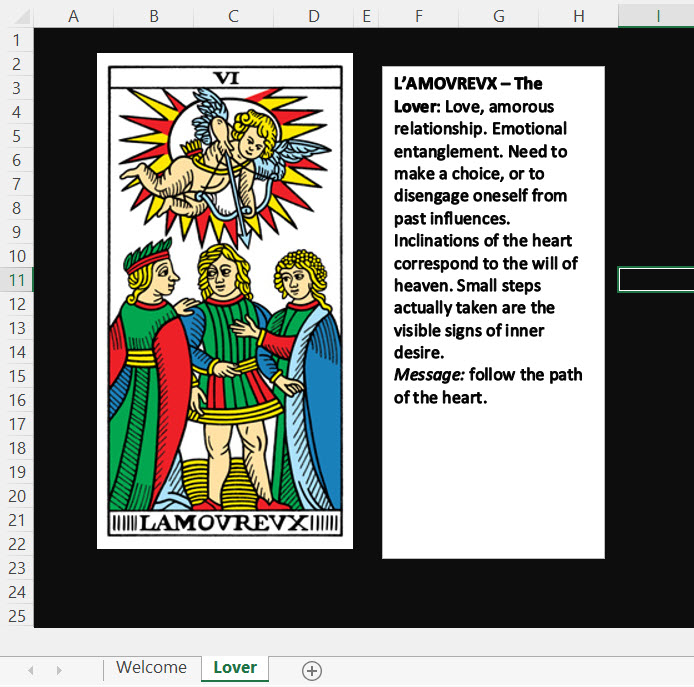Select row 24 header

tap(17, 592)
